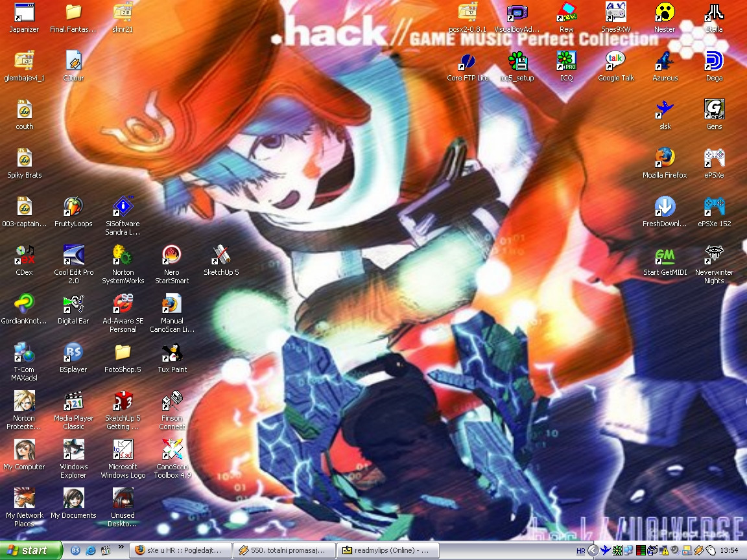Launch Finson Connect shortcut
The image size is (747, 560).
171,410
